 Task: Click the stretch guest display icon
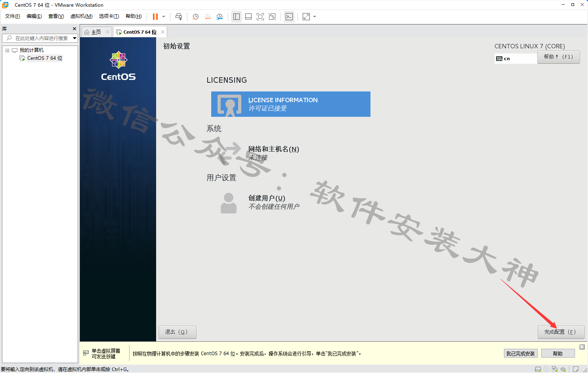pyautogui.click(x=306, y=17)
